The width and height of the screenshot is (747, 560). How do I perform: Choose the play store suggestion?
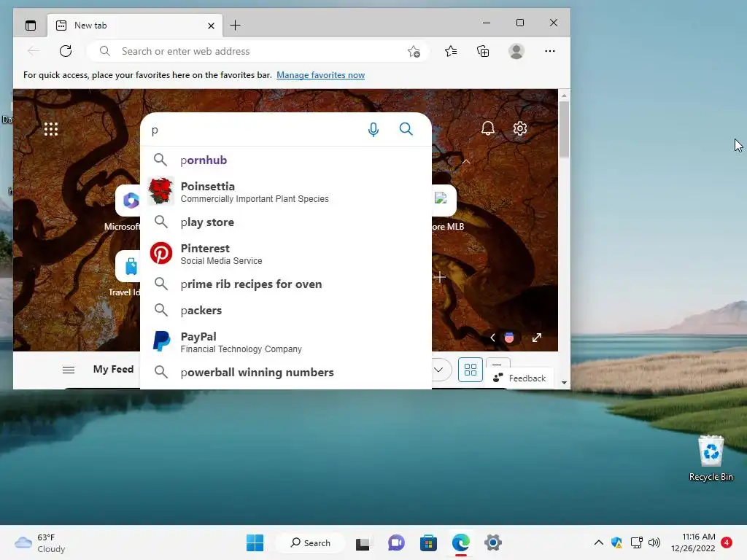tap(286, 222)
